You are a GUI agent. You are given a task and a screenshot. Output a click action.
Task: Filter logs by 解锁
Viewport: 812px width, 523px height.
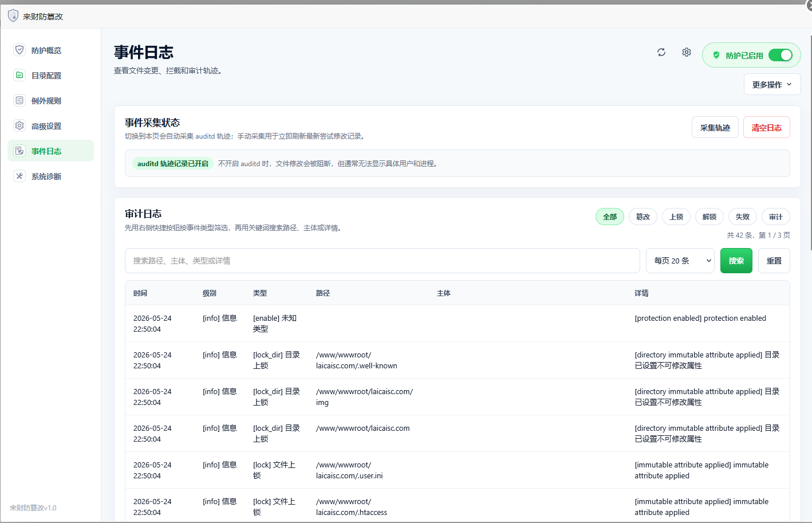[709, 217]
